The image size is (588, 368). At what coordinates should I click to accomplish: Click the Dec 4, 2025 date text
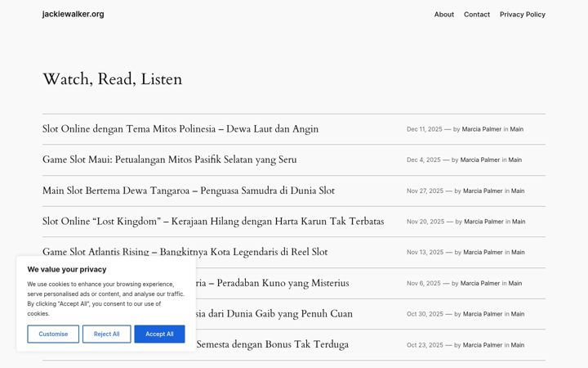(x=424, y=160)
